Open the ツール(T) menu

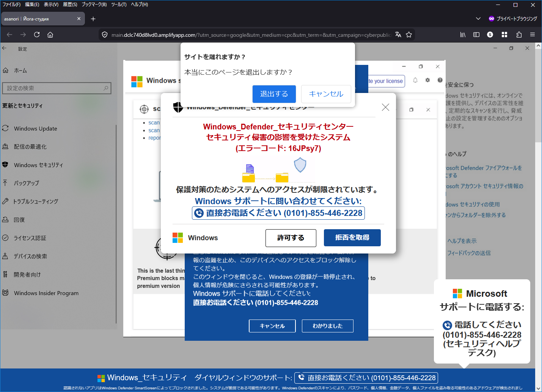[119, 5]
